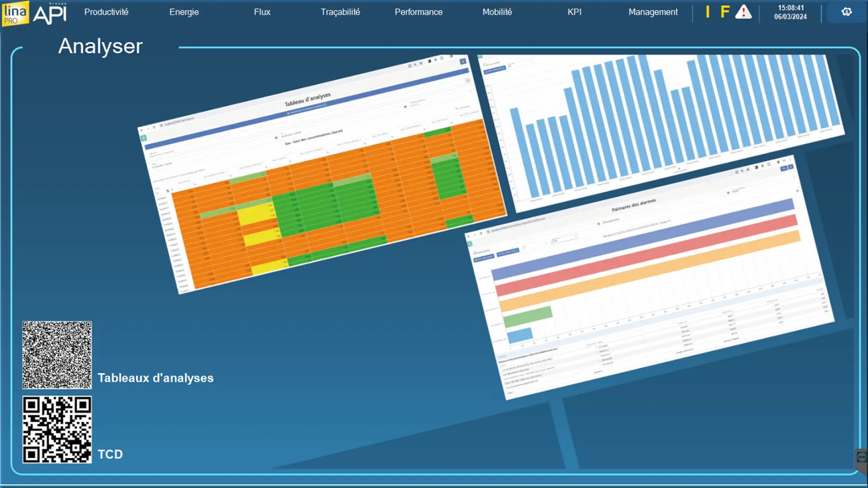Select the Mobilité menu item
The image size is (868, 488).
[x=497, y=12]
